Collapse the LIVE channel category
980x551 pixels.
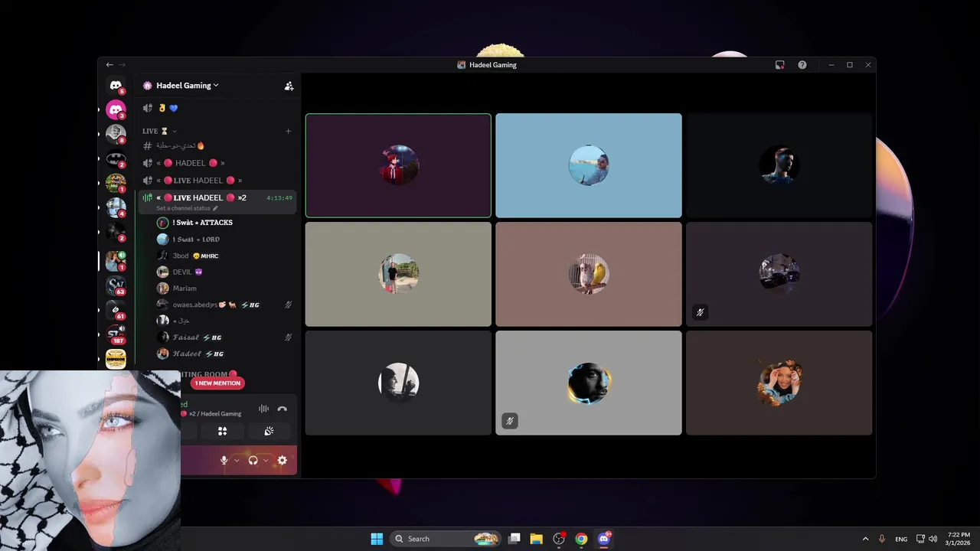159,131
